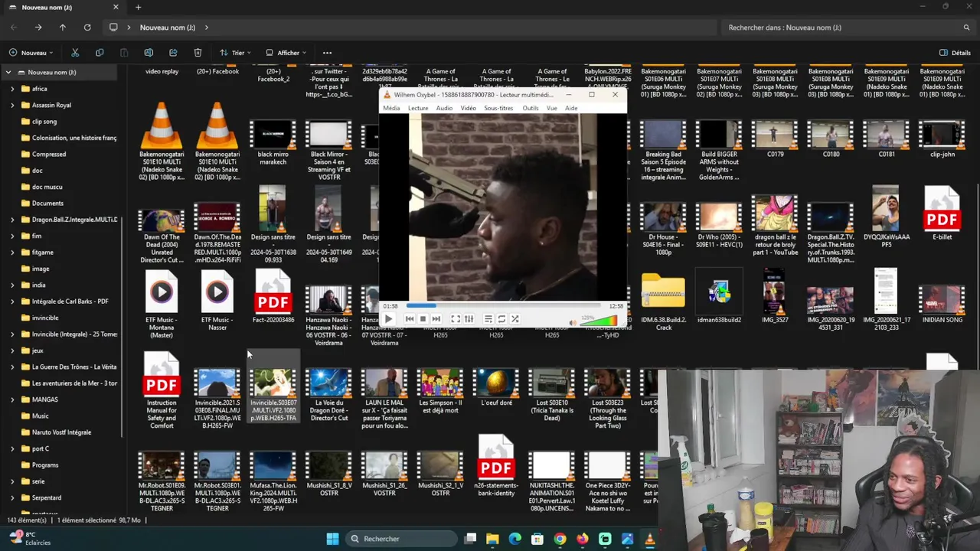Select IDM.6.38.Build.2.Crack folder
This screenshot has width=980, height=551.
click(663, 301)
